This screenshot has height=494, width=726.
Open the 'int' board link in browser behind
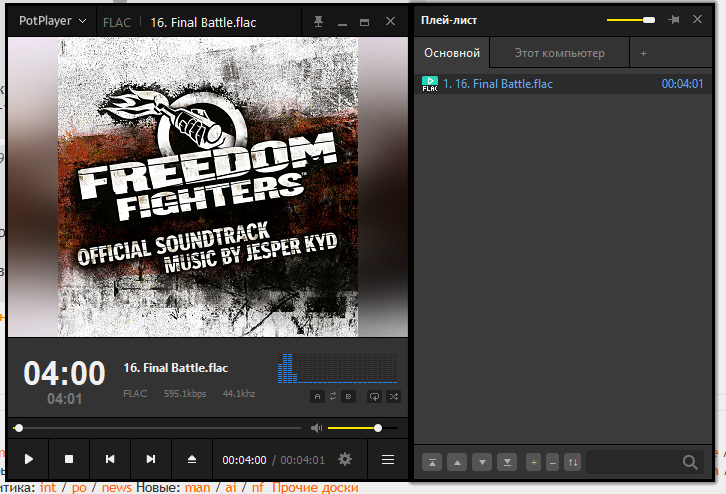click(48, 488)
